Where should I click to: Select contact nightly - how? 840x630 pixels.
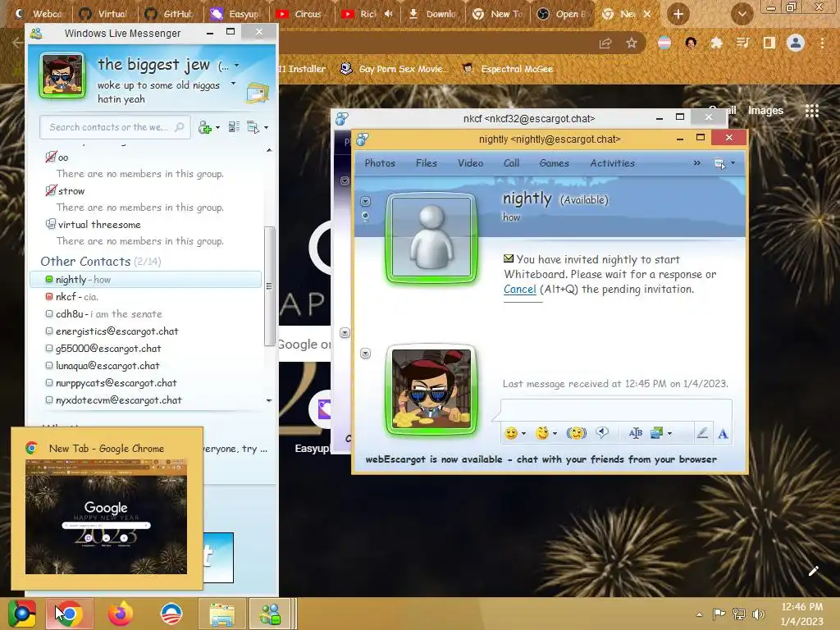coord(146,280)
